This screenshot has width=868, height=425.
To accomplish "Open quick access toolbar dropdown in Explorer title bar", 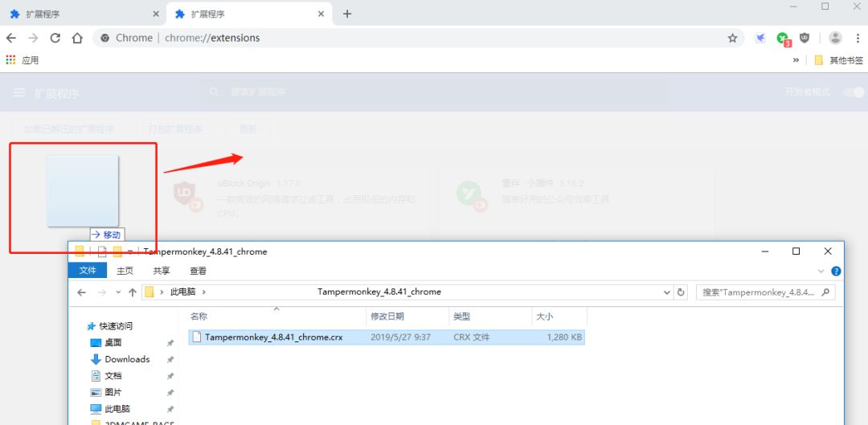I will (x=129, y=251).
